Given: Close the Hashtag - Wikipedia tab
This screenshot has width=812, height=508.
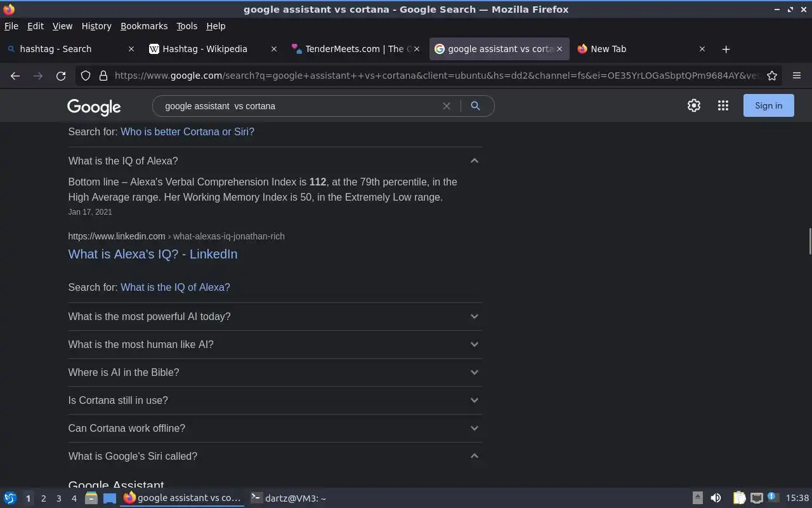Looking at the screenshot, I should (x=274, y=49).
